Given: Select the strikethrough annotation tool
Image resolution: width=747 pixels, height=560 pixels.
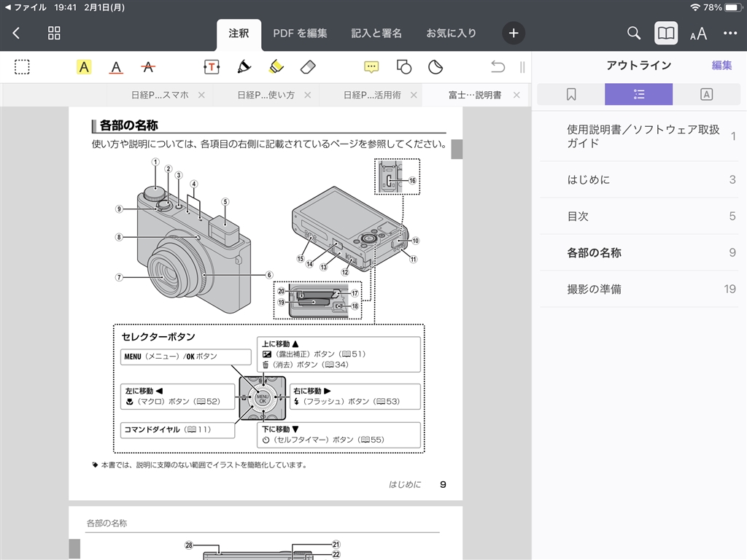Looking at the screenshot, I should [x=148, y=67].
